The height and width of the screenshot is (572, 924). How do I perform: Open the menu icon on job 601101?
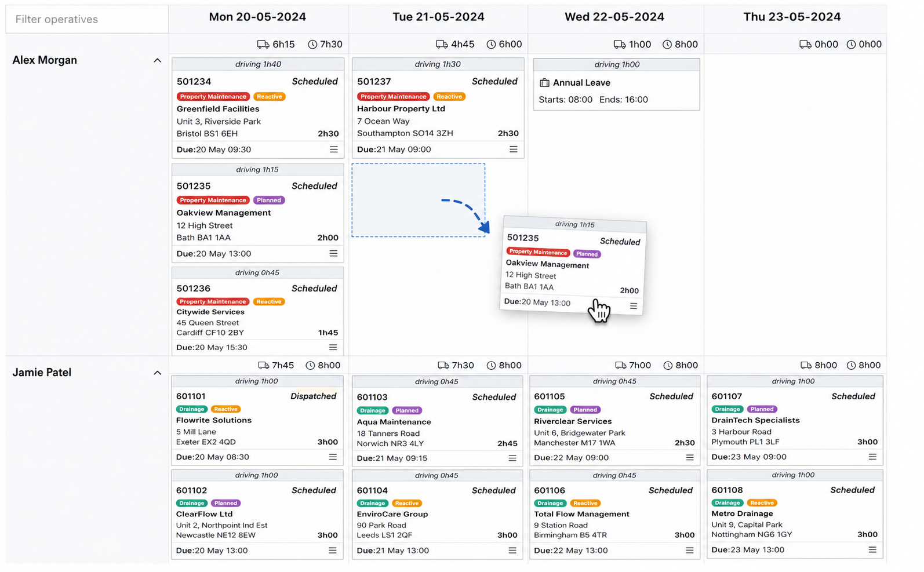[333, 457]
